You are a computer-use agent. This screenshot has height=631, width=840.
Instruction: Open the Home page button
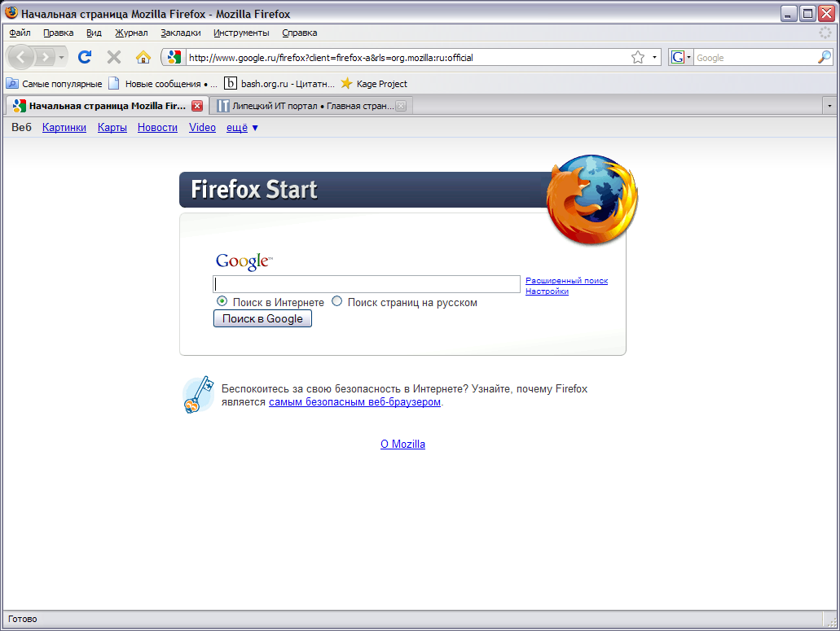[143, 57]
